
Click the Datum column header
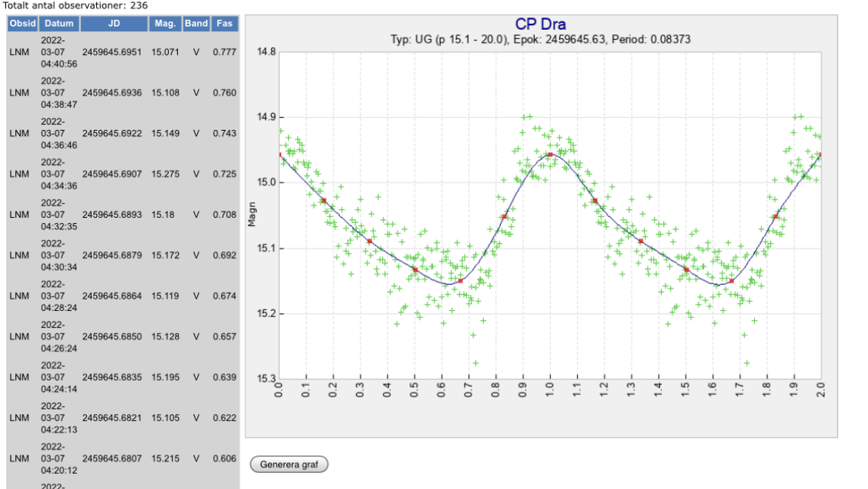click(x=58, y=24)
